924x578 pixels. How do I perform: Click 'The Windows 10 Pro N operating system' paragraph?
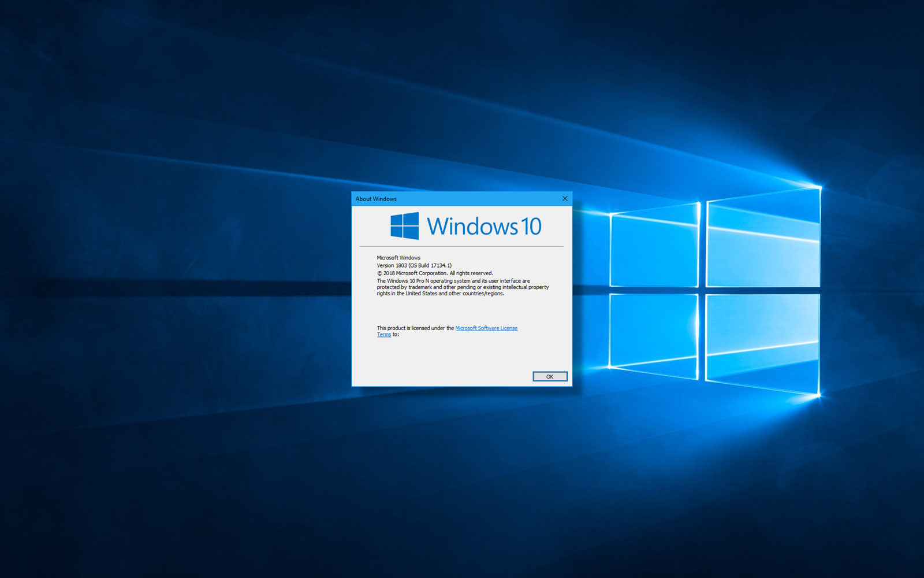463,287
